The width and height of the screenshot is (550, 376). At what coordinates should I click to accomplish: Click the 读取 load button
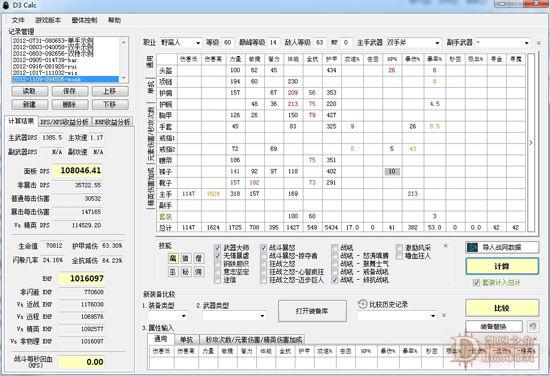coord(29,91)
